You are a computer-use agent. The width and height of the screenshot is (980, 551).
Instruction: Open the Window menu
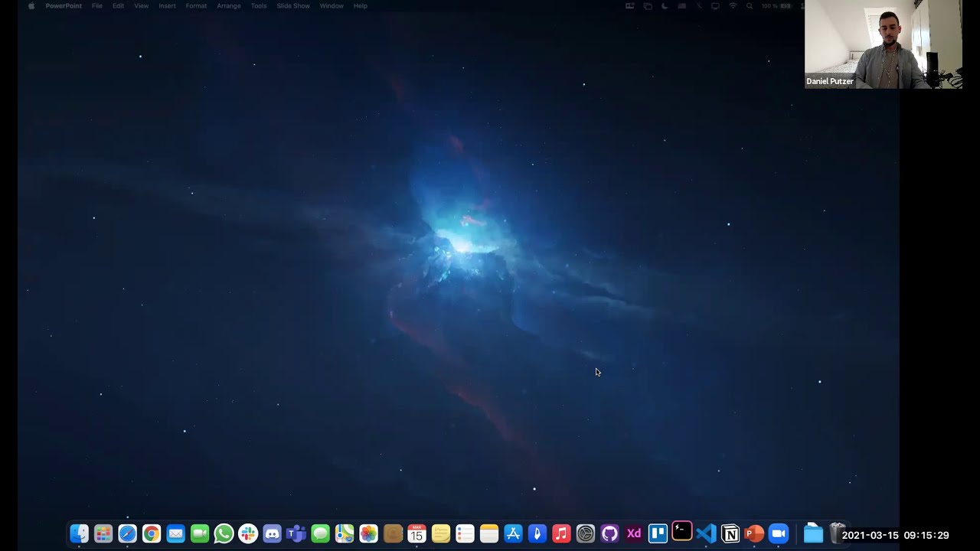point(332,6)
